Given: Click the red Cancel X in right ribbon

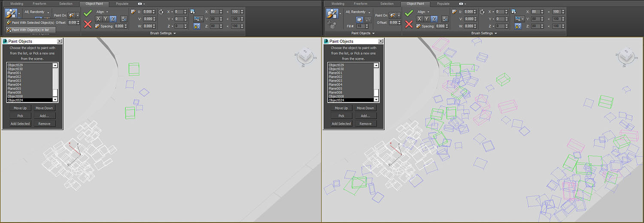Looking at the screenshot, I should (x=409, y=24).
